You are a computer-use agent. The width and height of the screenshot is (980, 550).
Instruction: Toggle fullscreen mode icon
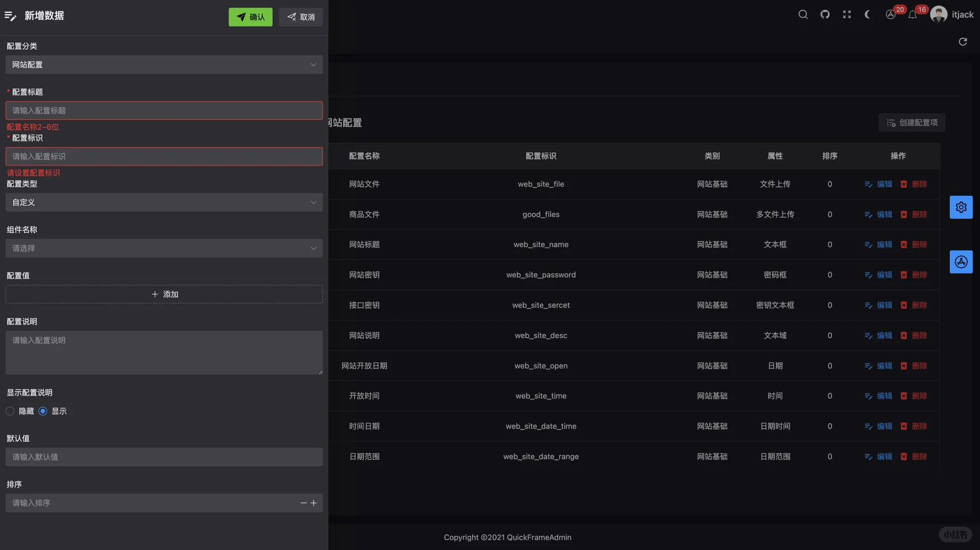(x=847, y=15)
